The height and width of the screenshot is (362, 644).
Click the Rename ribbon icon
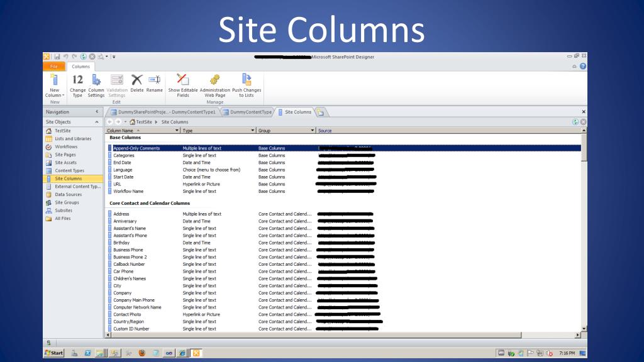[x=155, y=80]
